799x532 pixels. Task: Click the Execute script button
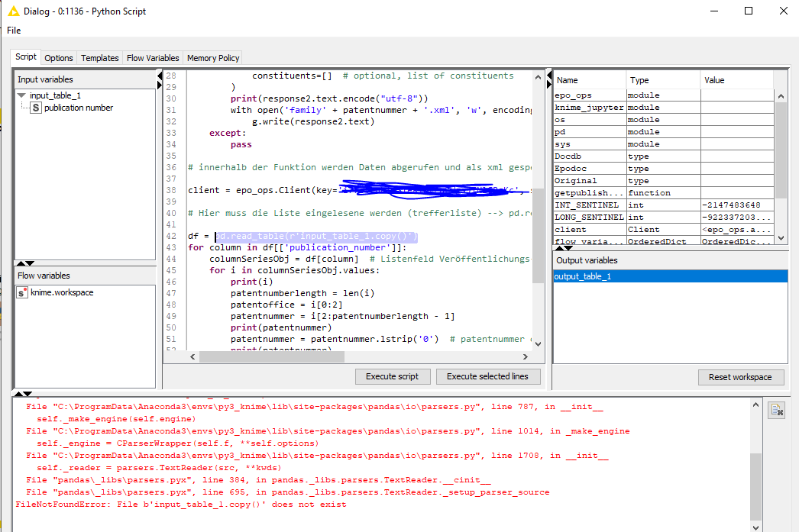pos(393,377)
